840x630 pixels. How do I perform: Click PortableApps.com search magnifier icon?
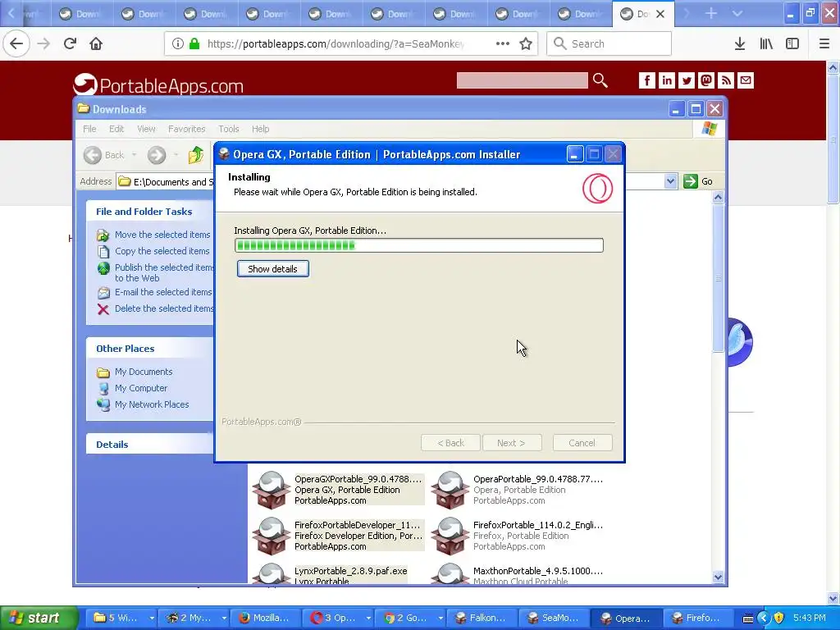tap(600, 80)
